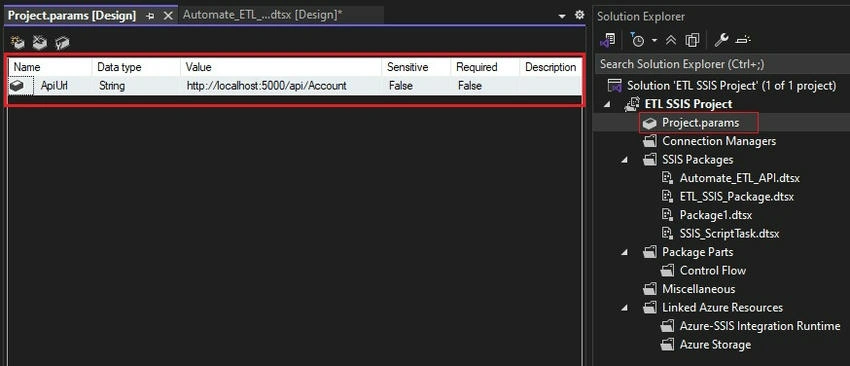Image resolution: width=850 pixels, height=366 pixels.
Task: Click the gear icon in the tab well
Action: (579, 15)
